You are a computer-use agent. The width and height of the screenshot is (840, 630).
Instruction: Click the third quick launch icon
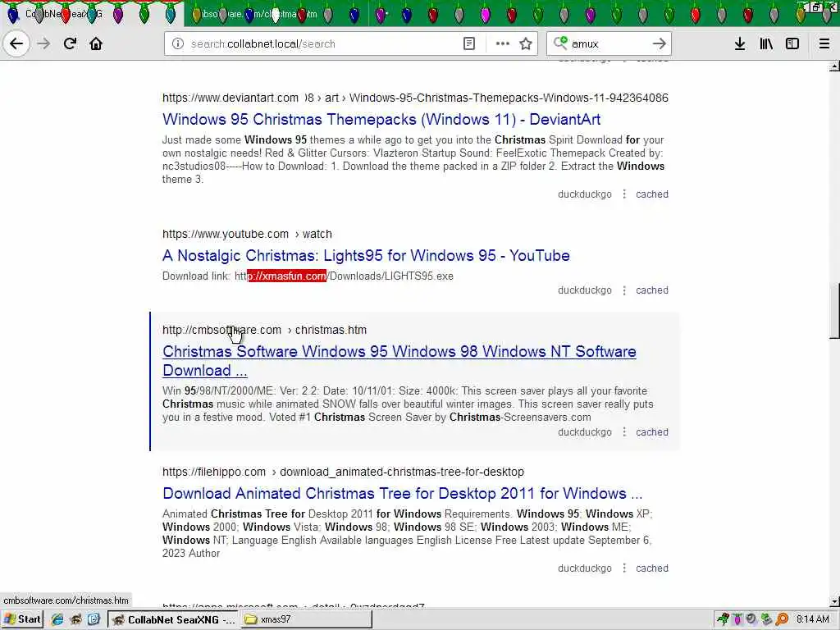(94, 619)
